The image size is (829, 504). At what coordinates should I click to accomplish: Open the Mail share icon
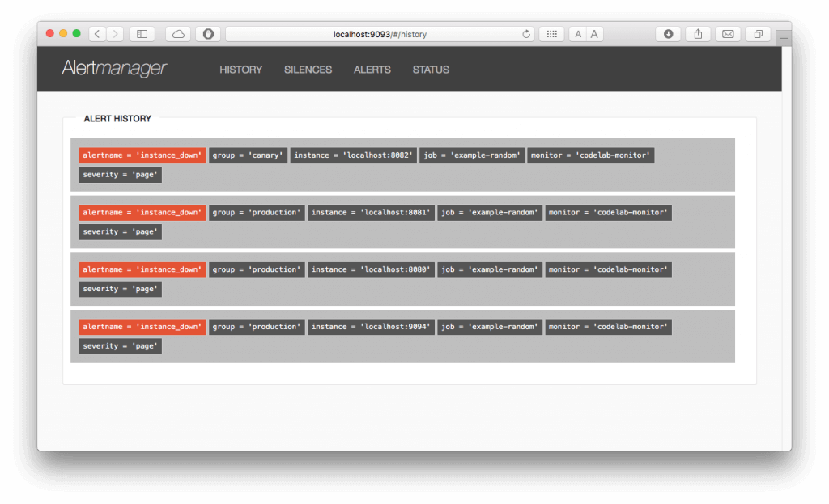coord(728,33)
